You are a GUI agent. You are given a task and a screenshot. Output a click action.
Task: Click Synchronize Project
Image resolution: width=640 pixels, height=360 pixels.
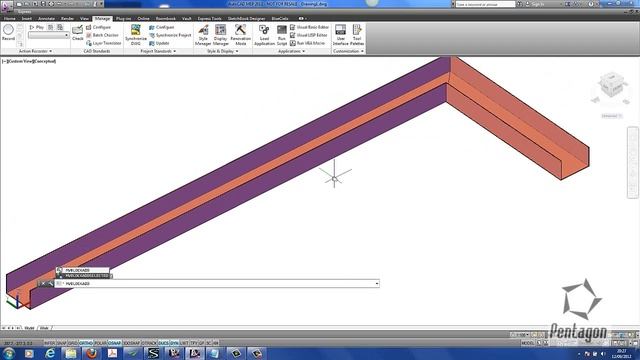click(170, 35)
